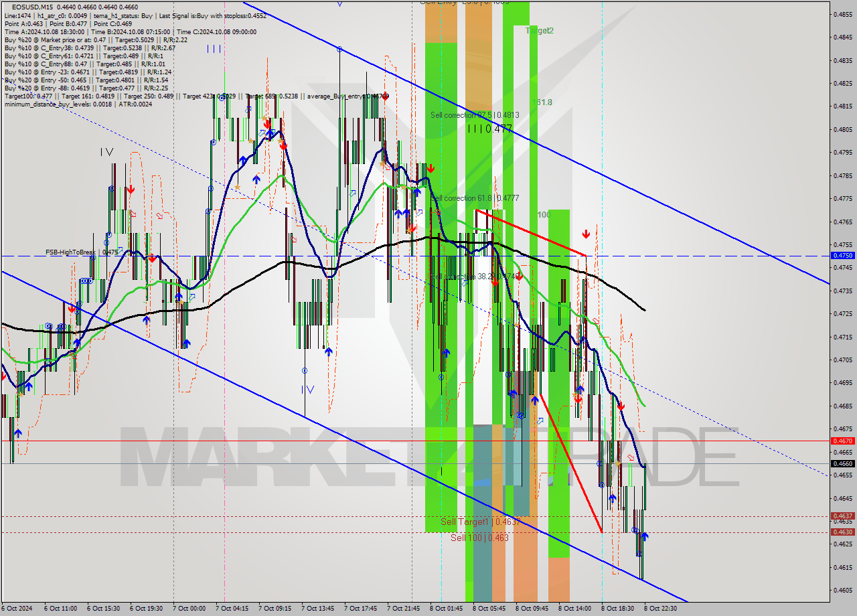Select 'Buy %10 @ C_Entry88: 0.47' line
Screen dimensions: 857x616
coord(84,64)
